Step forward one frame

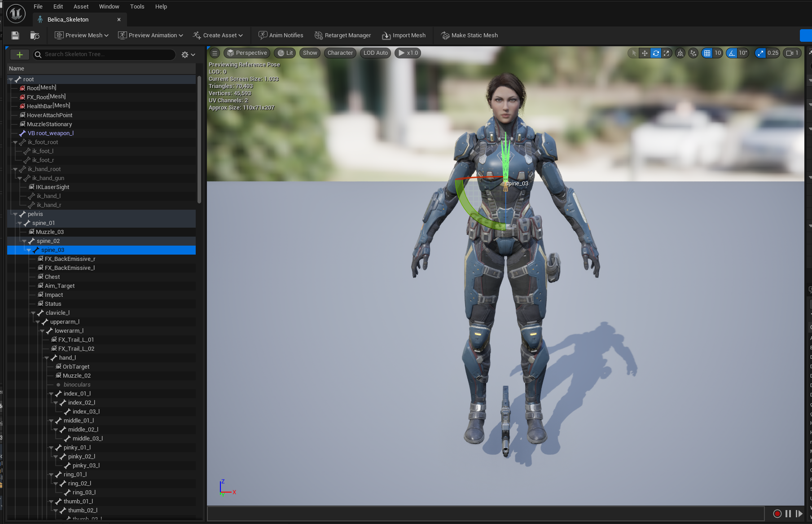tap(799, 514)
